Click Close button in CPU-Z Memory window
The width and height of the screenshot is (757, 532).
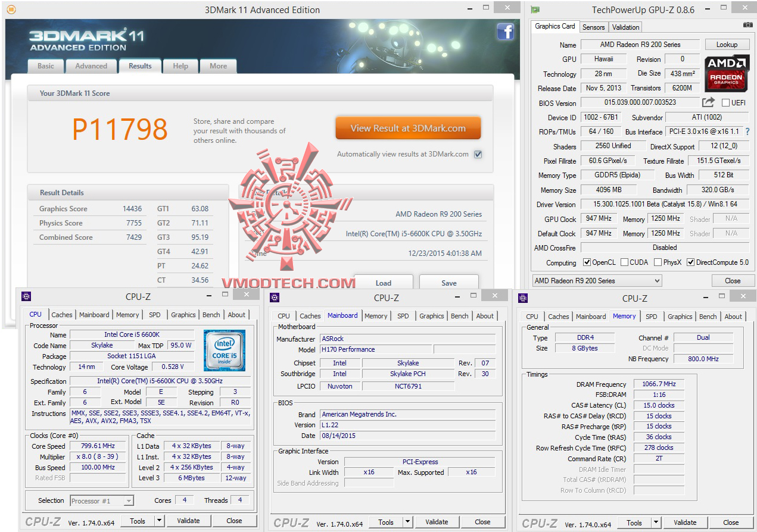tap(731, 522)
